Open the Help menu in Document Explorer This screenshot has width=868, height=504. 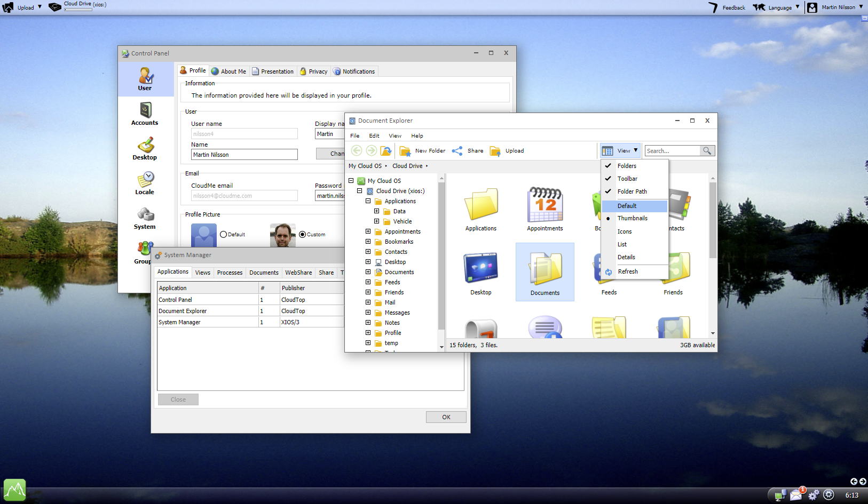point(417,136)
